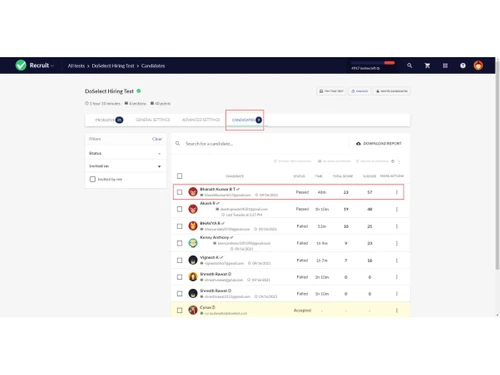This screenshot has height=375, width=500.
Task: Open more actions for Cyrus D
Action: 397,310
